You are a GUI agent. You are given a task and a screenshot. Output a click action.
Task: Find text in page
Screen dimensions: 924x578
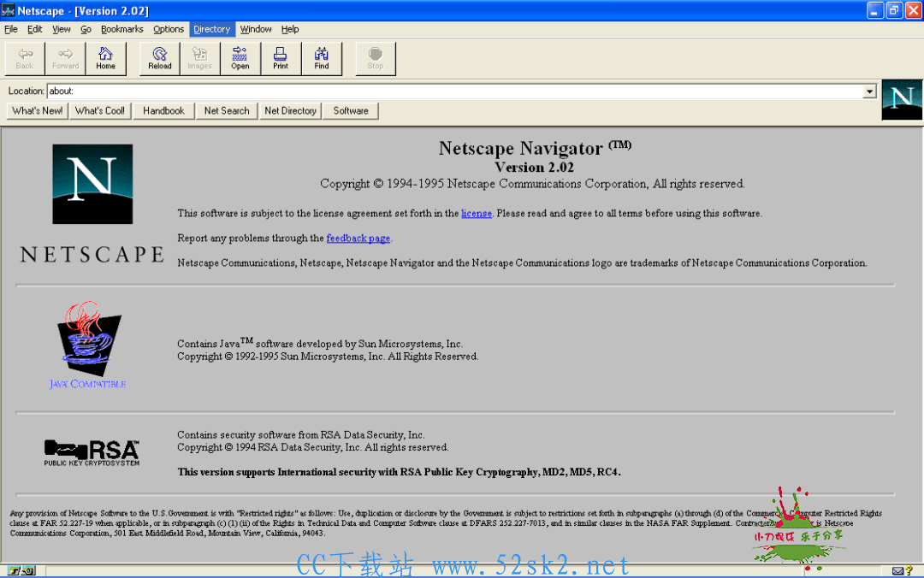coord(321,59)
